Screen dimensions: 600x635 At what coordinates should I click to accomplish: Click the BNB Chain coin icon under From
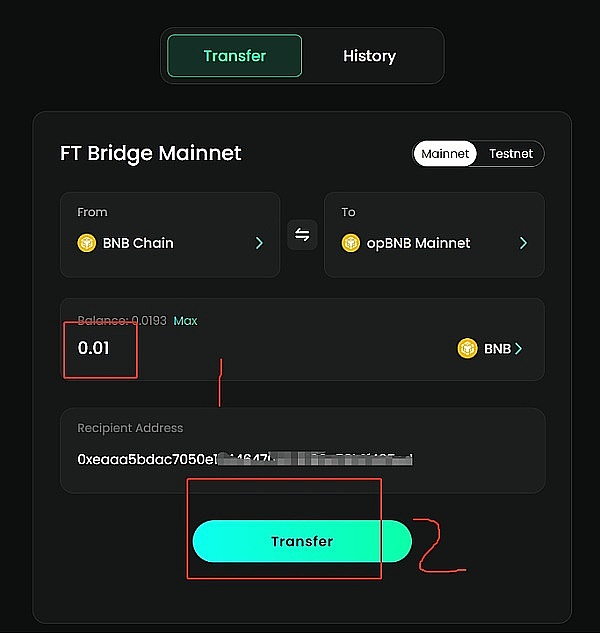tap(87, 243)
